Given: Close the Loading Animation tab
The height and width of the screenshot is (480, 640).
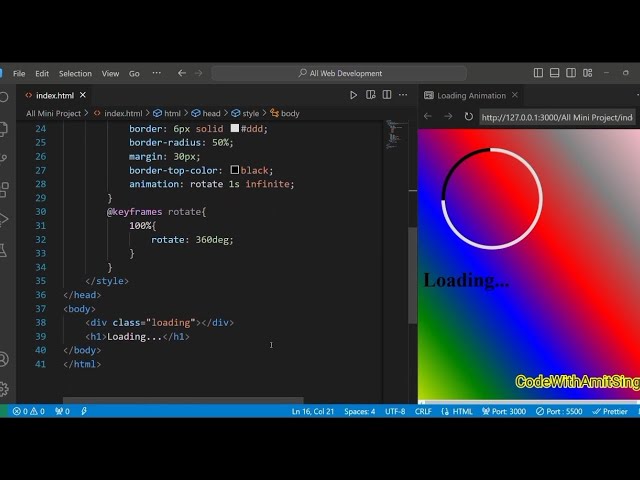Looking at the screenshot, I should (515, 95).
